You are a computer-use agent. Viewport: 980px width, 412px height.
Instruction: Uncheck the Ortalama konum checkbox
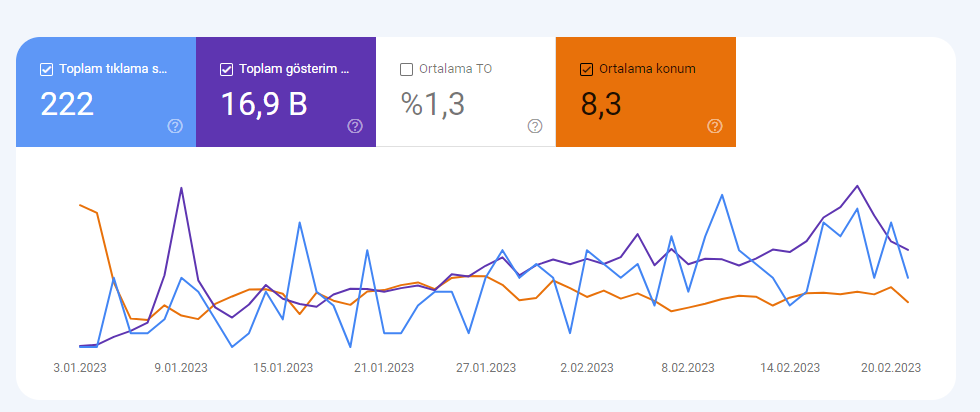(x=586, y=69)
